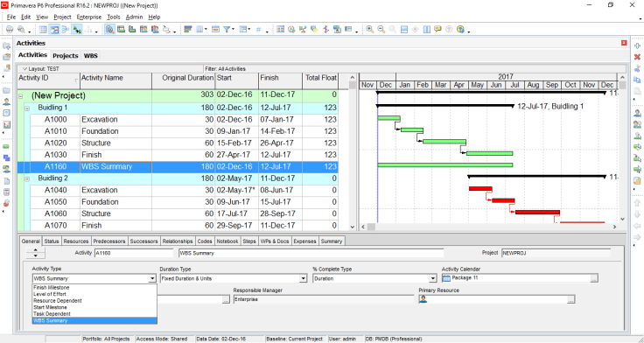Viewport: 644px width, 343px height.
Task: Open the Status details tab
Action: [x=52, y=241]
